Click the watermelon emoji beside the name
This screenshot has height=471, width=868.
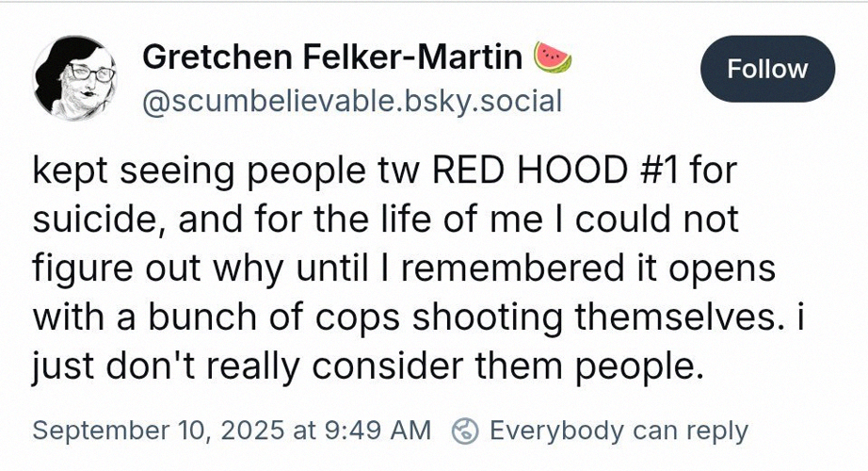(x=553, y=57)
